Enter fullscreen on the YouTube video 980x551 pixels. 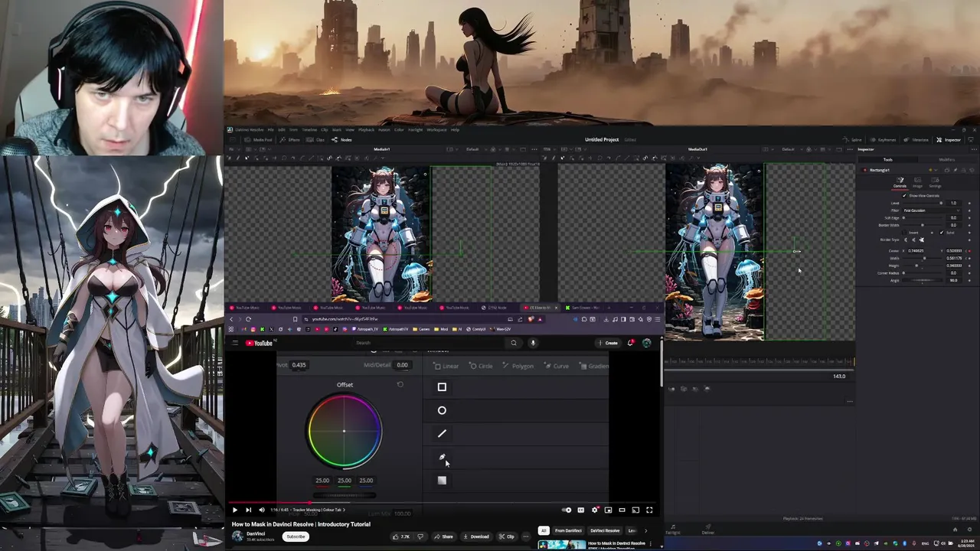[x=649, y=510]
